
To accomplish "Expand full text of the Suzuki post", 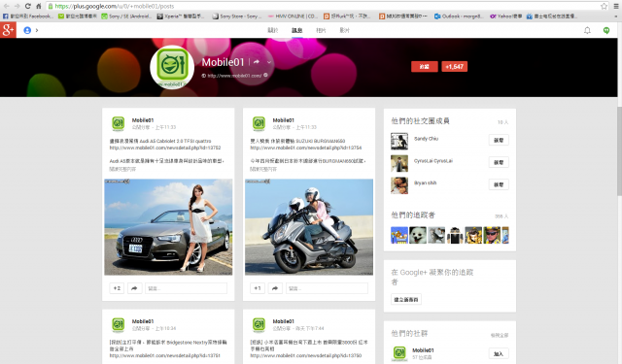I will [x=263, y=169].
